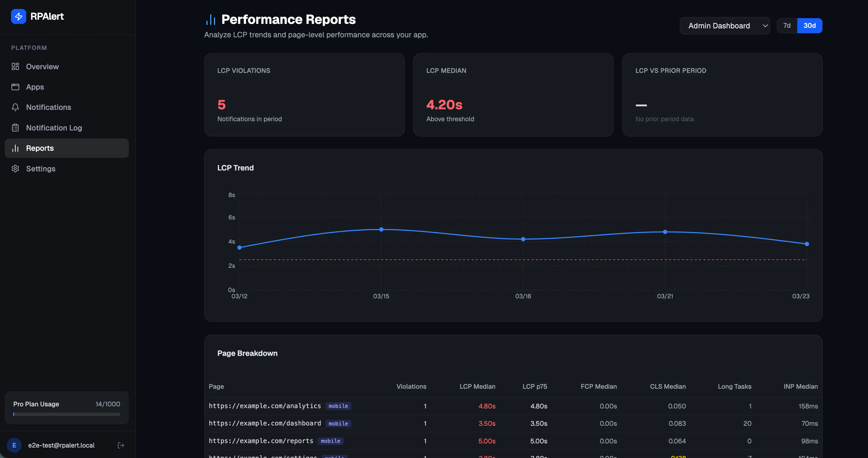Click the Long Tasks value 20
Viewport: 868px width, 458px height.
747,423
